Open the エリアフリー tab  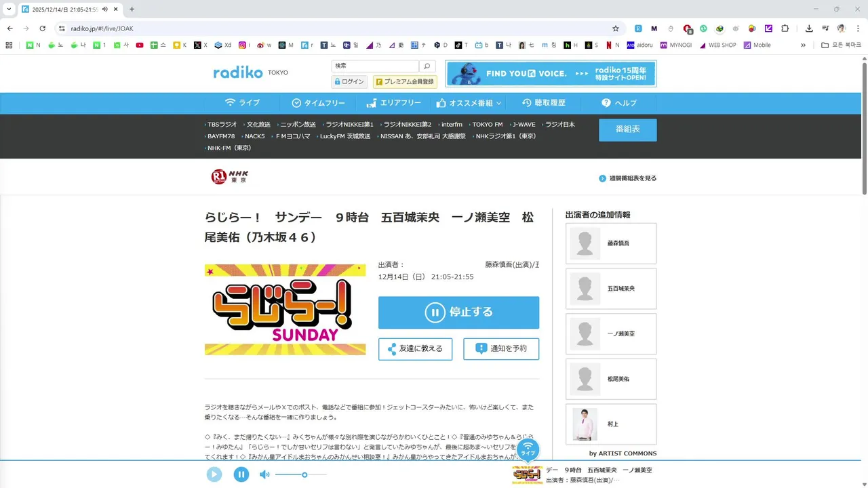pyautogui.click(x=393, y=103)
